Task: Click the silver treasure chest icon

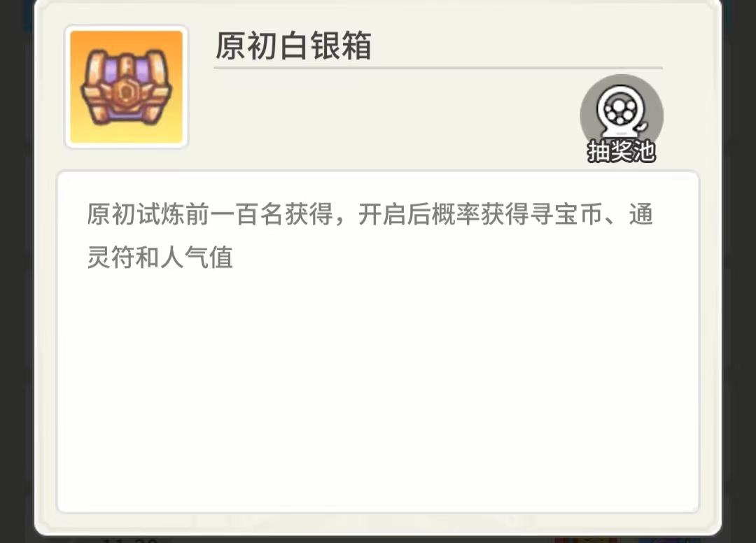Action: 126,87
